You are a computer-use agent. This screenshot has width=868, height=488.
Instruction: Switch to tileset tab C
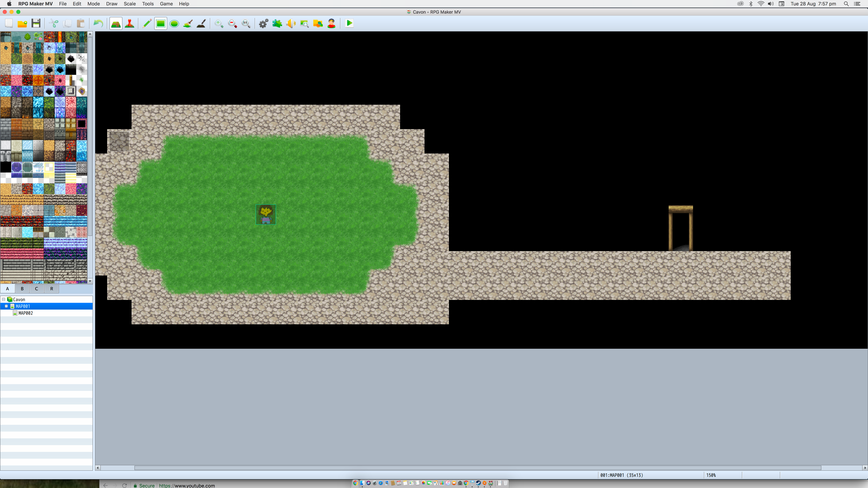[x=36, y=289]
